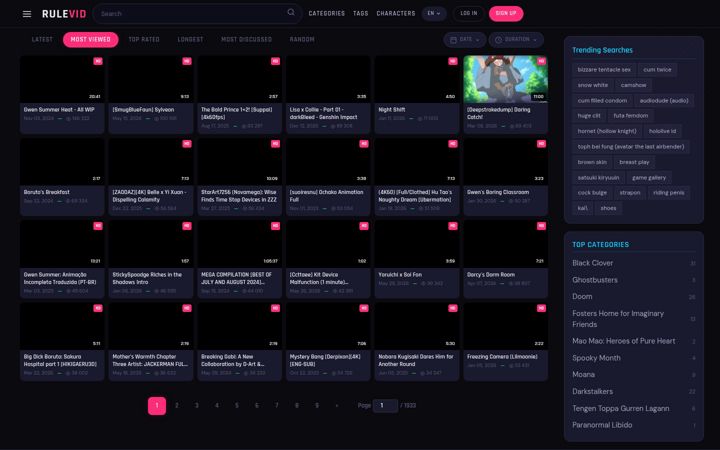
Task: Switch to the Top Rated tab
Action: (x=144, y=39)
